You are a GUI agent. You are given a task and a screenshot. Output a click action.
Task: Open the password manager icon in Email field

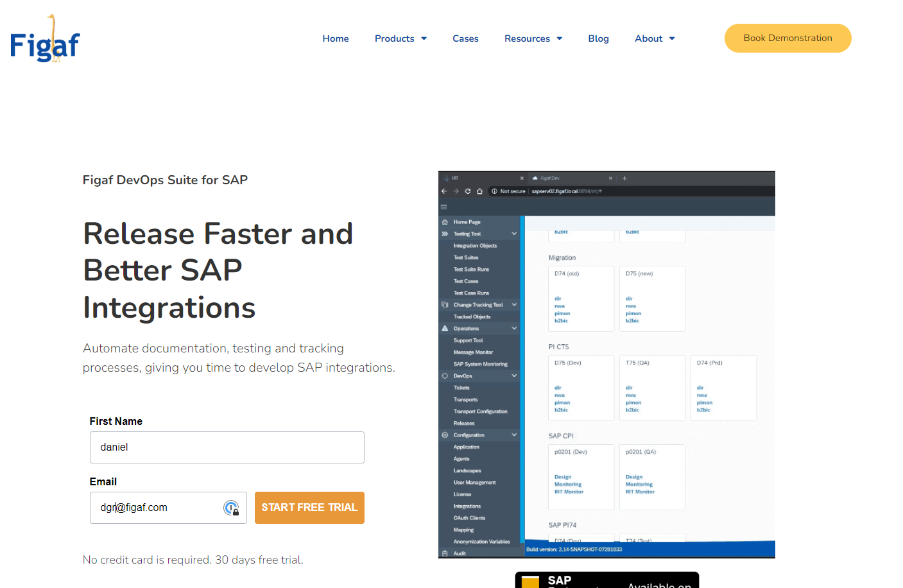coord(231,508)
